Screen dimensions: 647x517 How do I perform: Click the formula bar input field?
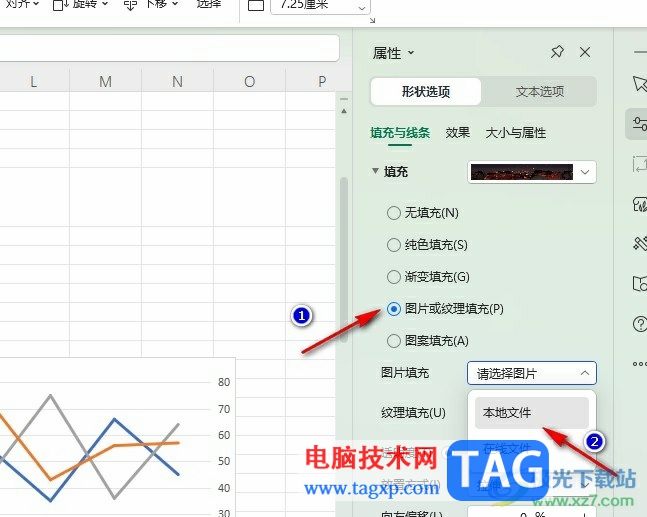pos(169,48)
